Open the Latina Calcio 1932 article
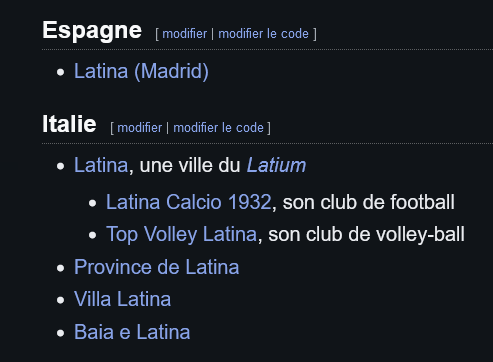Viewport: 493px width, 362px height. pyautogui.click(x=189, y=202)
